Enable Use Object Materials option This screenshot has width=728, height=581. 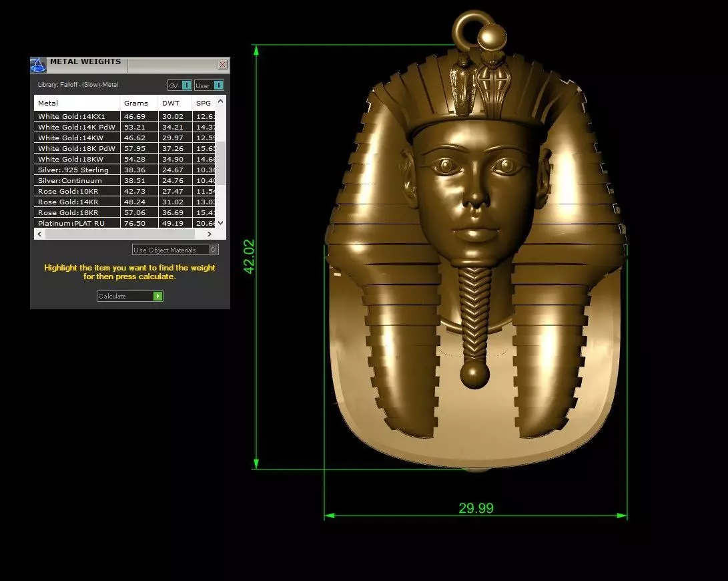175,250
